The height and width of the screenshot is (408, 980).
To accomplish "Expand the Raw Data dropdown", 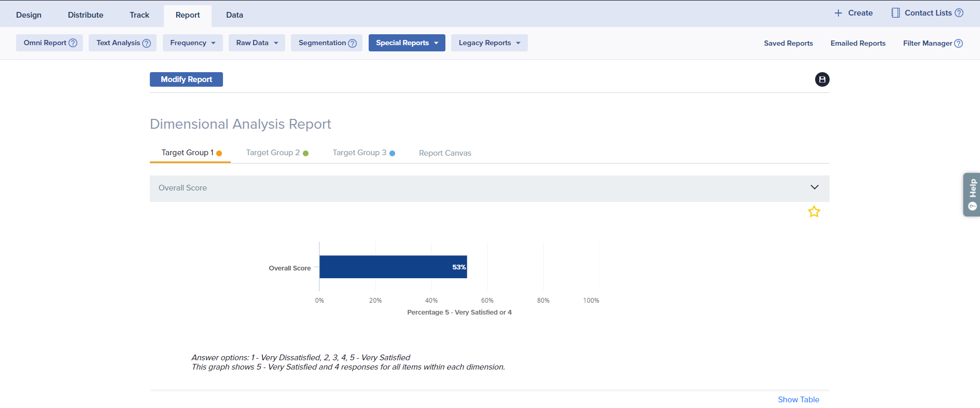I will (x=257, y=43).
